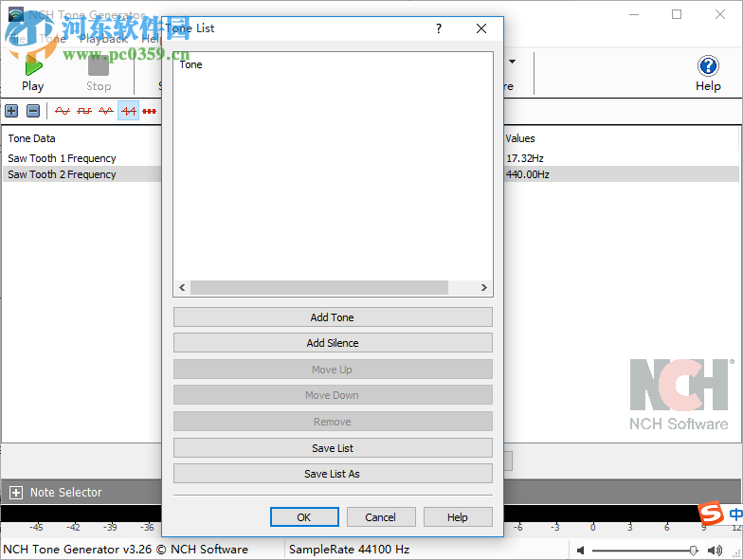
Task: Click NCH Tone Generator v3.26 status text
Action: click(125, 550)
